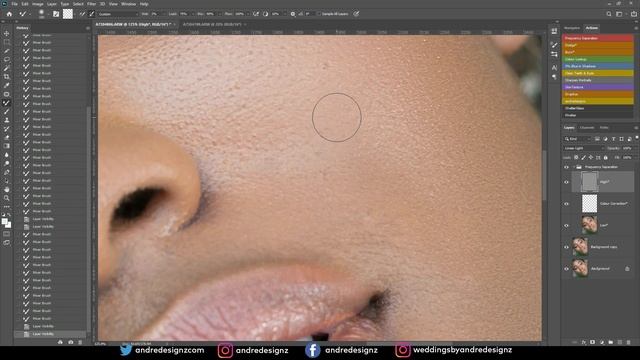Open the File menu
Viewport: 640px width, 360px height.
14,4
